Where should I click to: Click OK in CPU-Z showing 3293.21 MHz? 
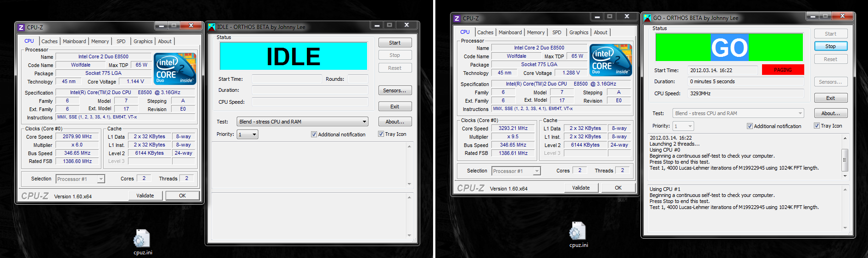pos(618,188)
